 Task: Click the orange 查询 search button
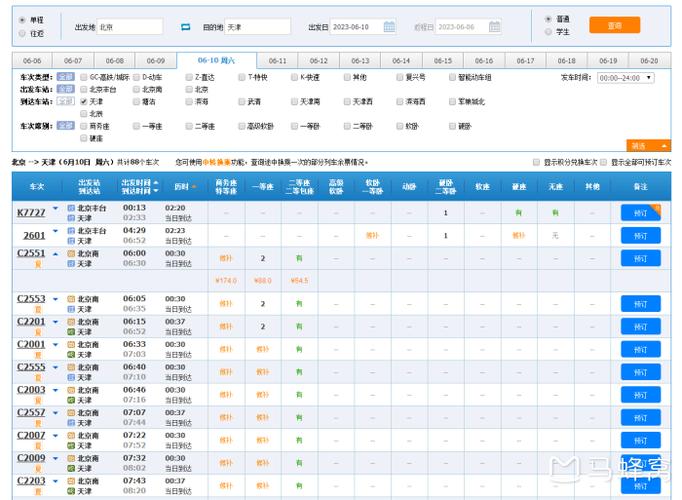coord(614,25)
